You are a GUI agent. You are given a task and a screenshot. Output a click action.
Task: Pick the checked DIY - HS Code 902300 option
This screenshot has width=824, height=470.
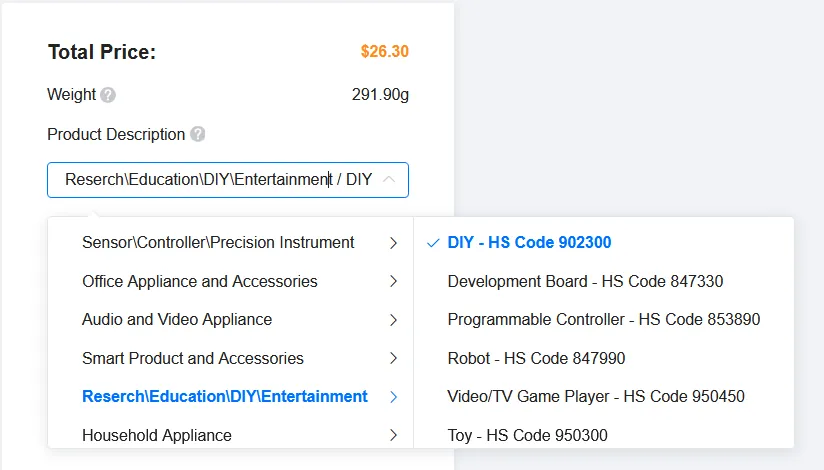click(529, 243)
